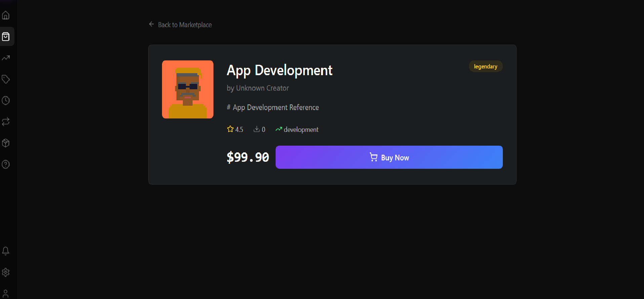Open the Home icon in the sidebar
Viewport: 644px width, 299px height.
[6, 15]
